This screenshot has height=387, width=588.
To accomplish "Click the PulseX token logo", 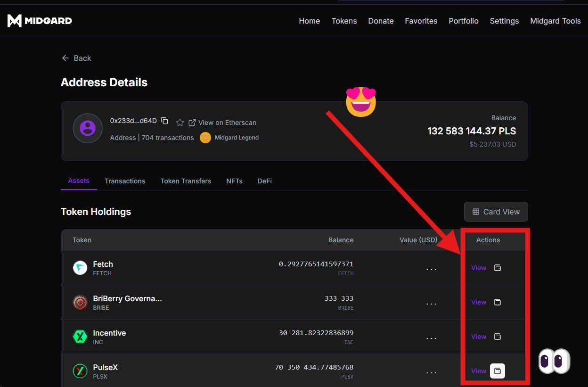I will click(80, 371).
